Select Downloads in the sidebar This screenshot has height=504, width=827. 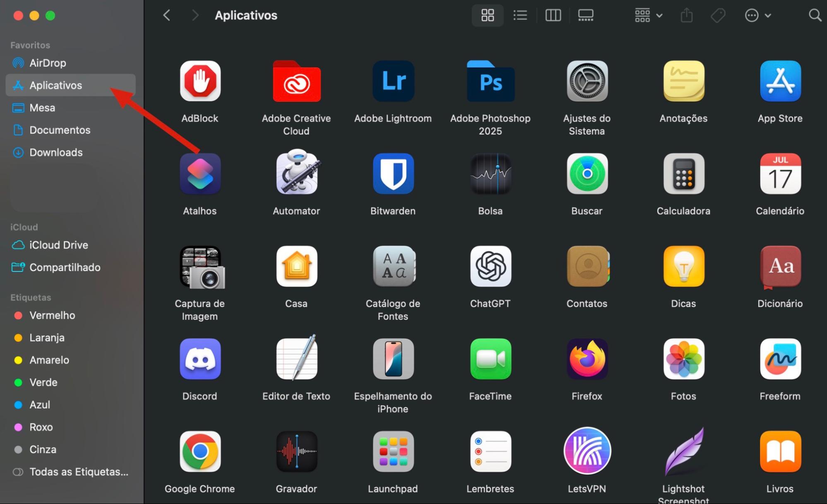click(x=56, y=152)
